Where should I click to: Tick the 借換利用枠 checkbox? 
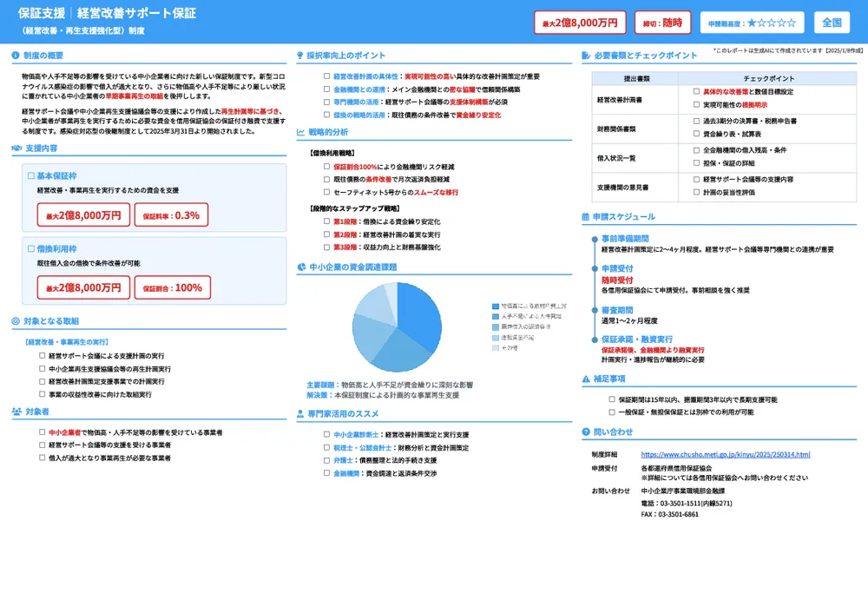[31, 248]
